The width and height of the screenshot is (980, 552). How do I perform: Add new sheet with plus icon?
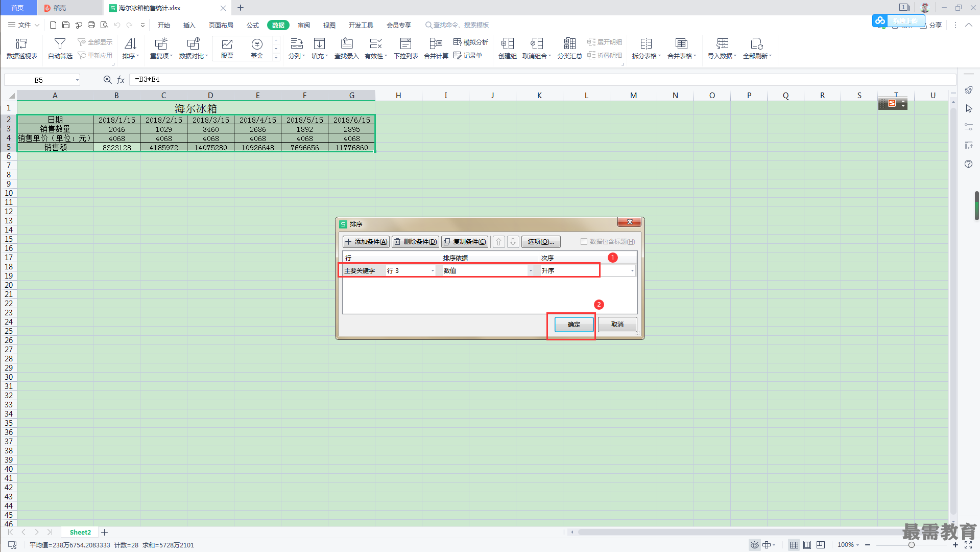click(104, 532)
